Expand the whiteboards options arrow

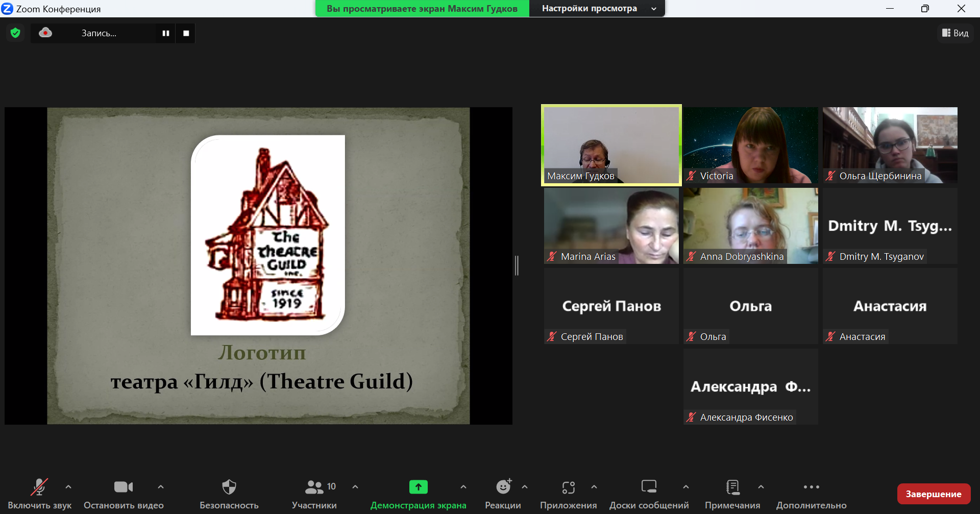click(686, 487)
